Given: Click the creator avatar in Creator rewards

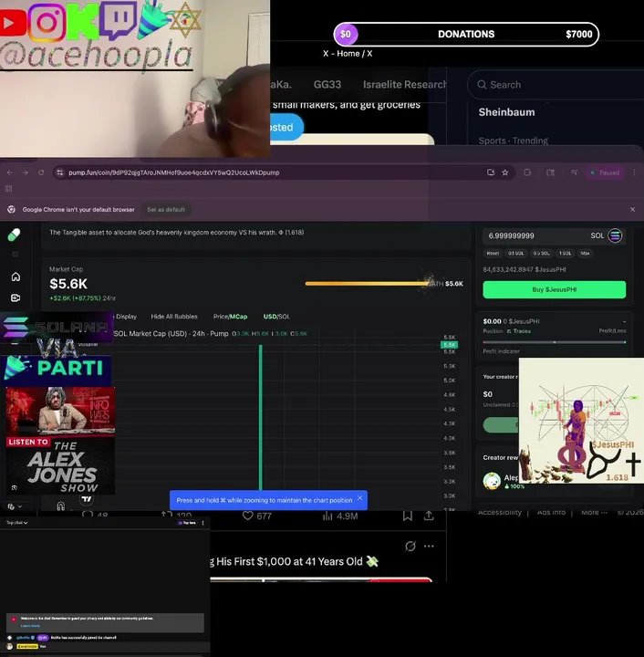Looking at the screenshot, I should click(x=492, y=481).
